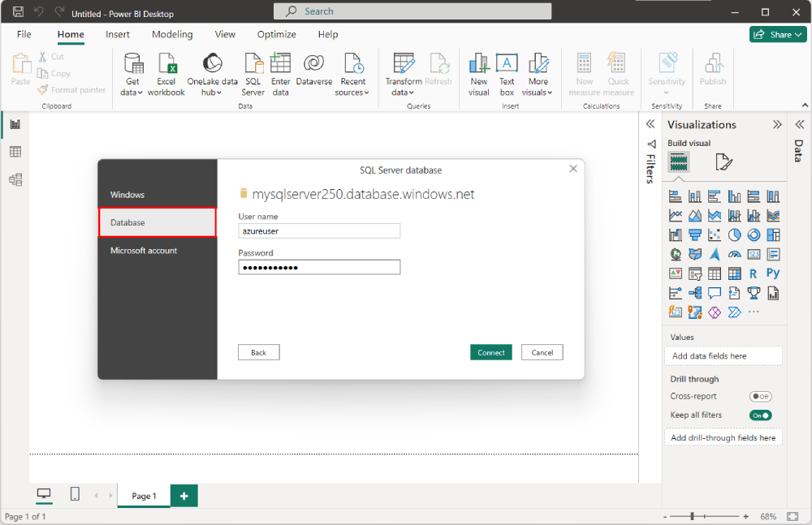Image resolution: width=812 pixels, height=525 pixels.
Task: Pick the Funnel visual icon
Action: point(695,235)
